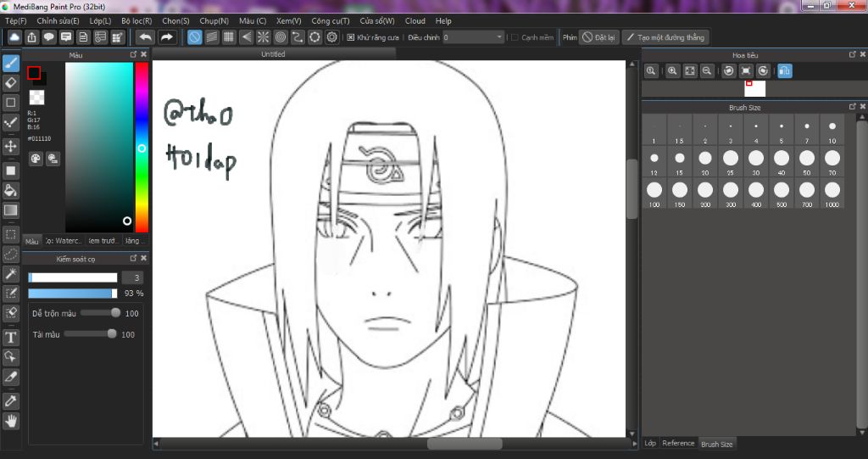Enable curve snap guide
The width and height of the screenshot is (868, 459).
point(298,37)
